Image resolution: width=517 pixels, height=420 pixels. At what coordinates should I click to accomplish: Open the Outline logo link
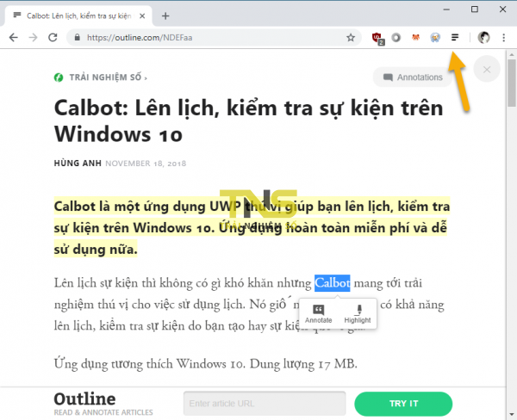pos(84,399)
